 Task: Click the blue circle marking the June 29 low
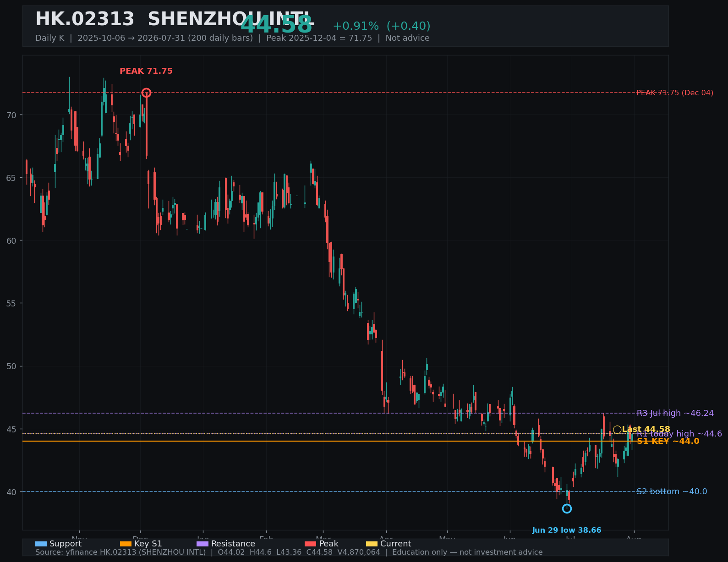567,508
